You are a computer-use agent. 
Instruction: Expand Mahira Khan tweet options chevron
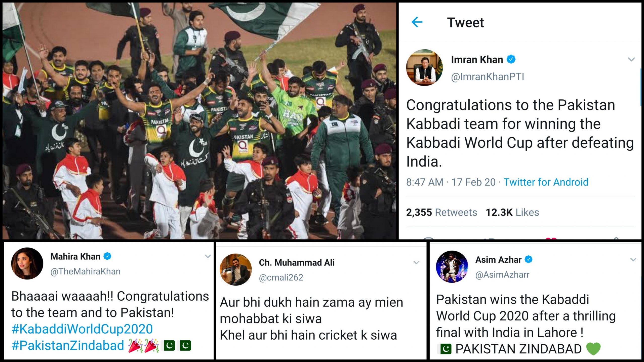point(208,256)
